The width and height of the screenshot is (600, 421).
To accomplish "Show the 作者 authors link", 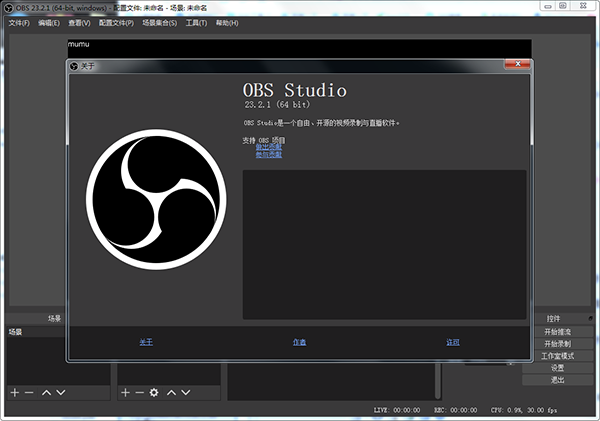I will coord(299,342).
